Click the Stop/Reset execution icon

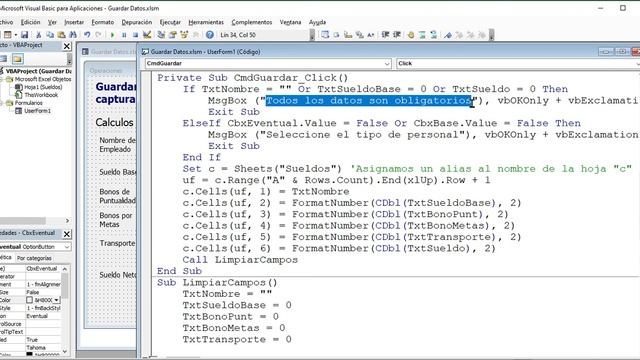[x=135, y=35]
